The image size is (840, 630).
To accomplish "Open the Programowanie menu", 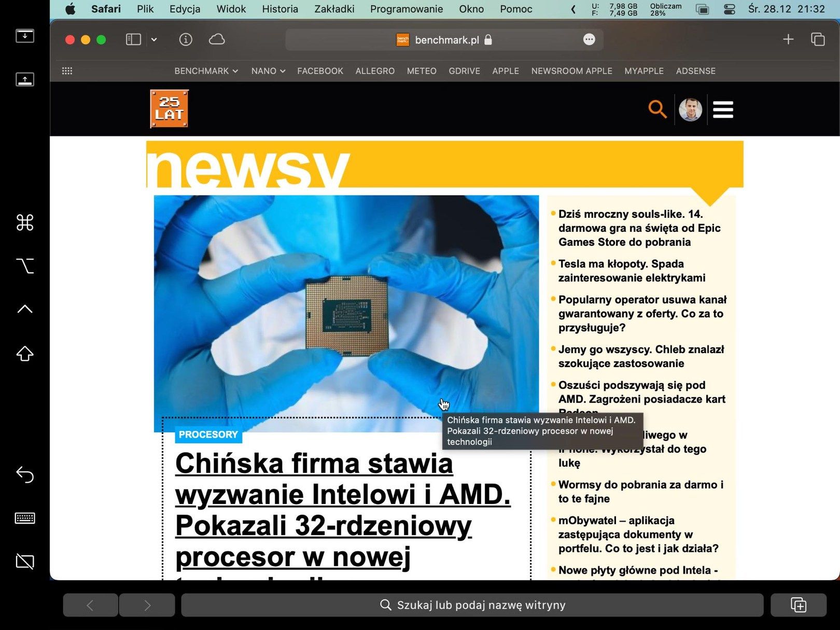I will [407, 9].
